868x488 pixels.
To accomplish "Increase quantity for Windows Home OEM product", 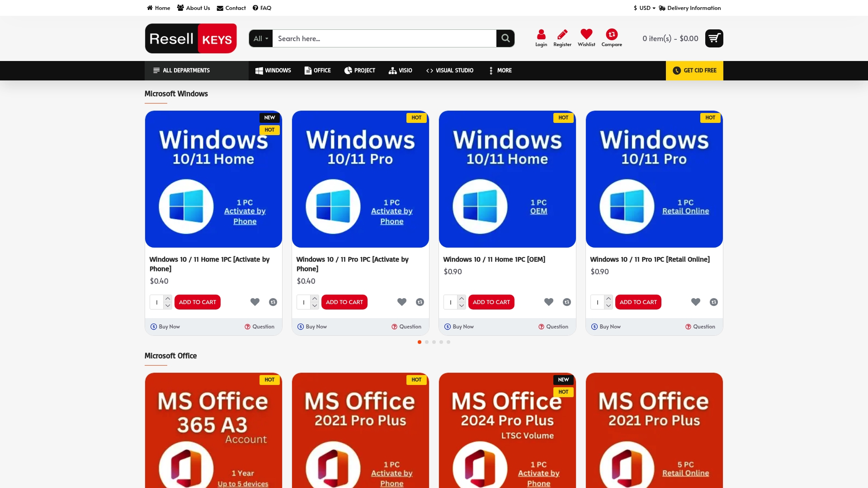I will pyautogui.click(x=462, y=298).
